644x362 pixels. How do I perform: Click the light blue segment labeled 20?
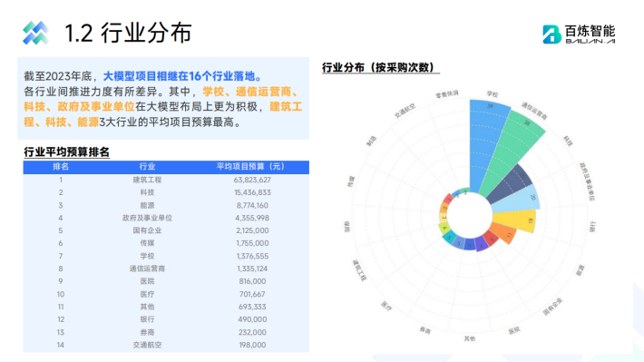tap(520, 201)
